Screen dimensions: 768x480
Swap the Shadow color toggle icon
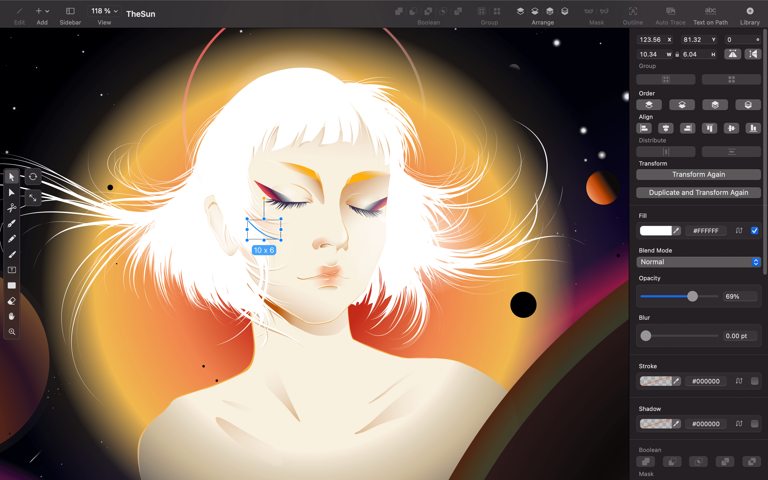(739, 424)
